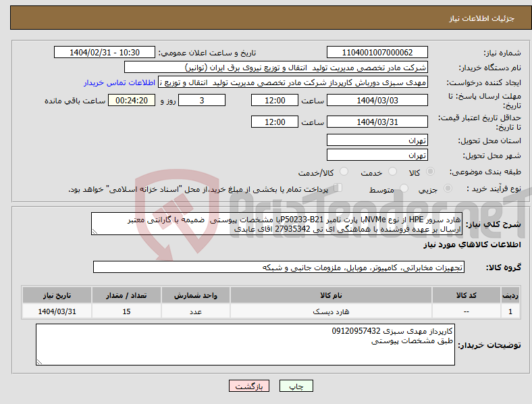Click the شرح کلی نیاز description textarea

(x=277, y=224)
